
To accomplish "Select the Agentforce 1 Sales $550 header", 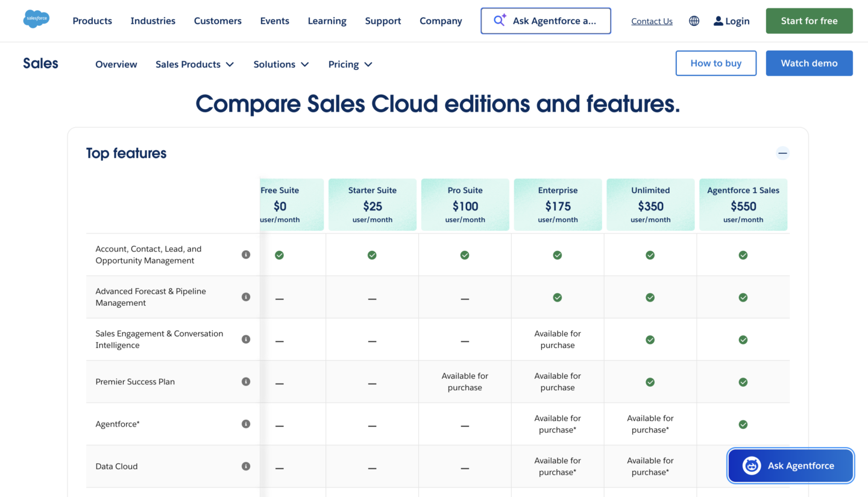I will click(x=743, y=204).
